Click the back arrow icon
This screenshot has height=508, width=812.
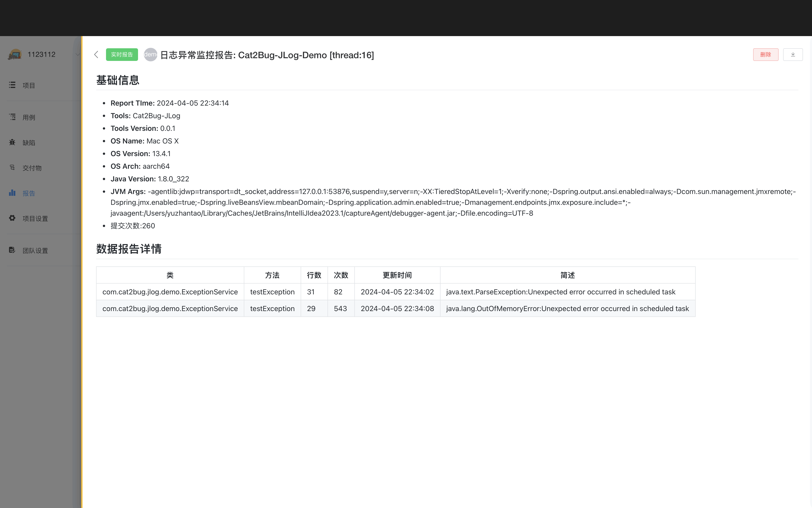(x=96, y=54)
